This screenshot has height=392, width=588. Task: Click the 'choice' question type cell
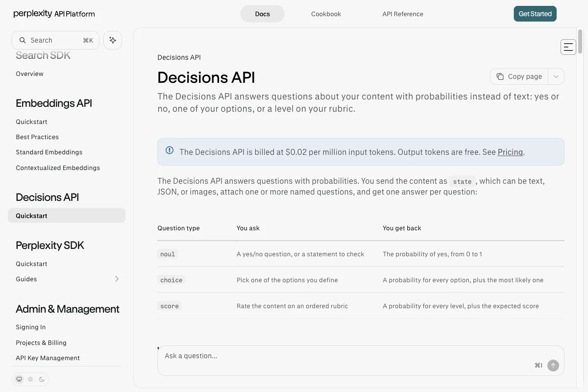[x=171, y=280]
